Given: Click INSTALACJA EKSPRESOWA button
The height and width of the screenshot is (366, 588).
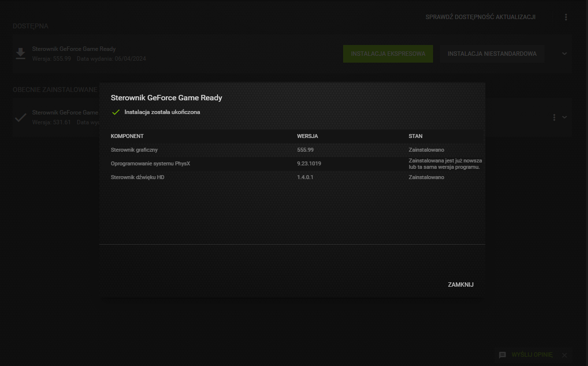Looking at the screenshot, I should tap(388, 54).
